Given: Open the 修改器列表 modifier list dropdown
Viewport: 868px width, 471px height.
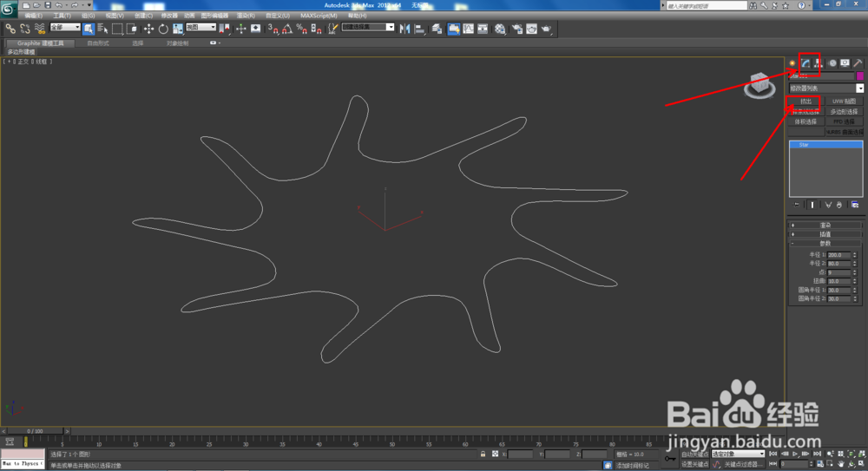Looking at the screenshot, I should pos(825,88).
